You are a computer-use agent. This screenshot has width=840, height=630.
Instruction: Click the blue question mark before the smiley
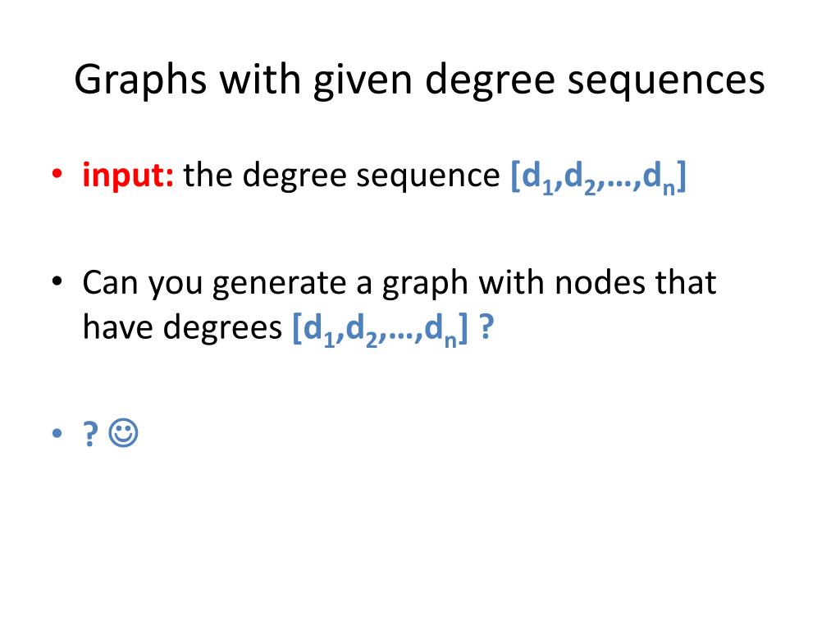[90, 433]
